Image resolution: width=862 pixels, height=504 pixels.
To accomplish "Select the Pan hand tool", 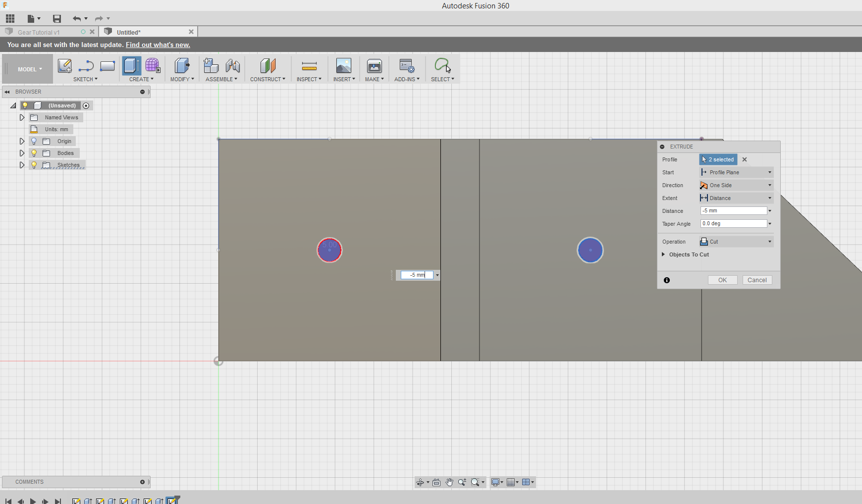I will point(449,482).
